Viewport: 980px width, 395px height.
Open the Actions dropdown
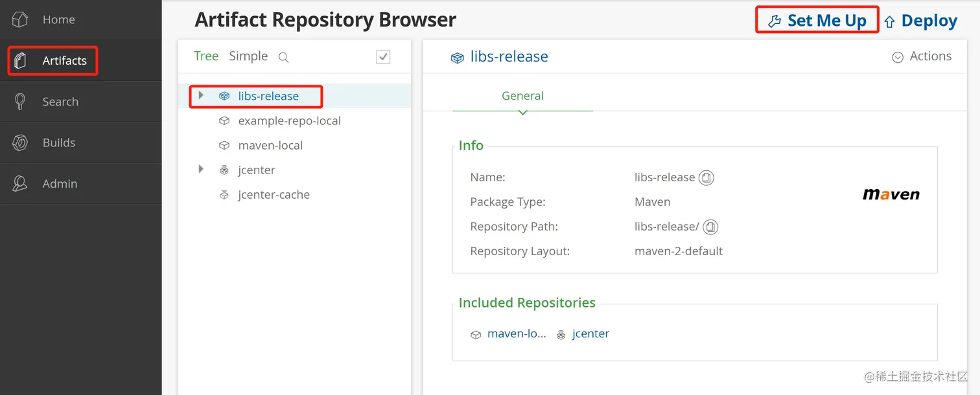pyautogui.click(x=922, y=56)
